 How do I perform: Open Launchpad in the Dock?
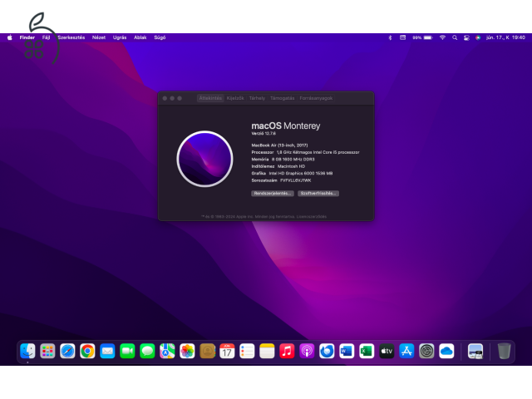pos(47,351)
